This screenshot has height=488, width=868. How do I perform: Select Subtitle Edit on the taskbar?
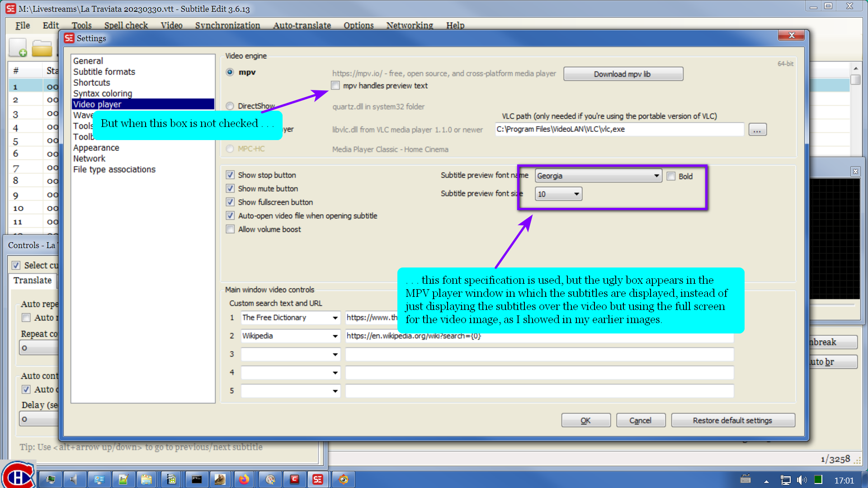click(x=318, y=479)
